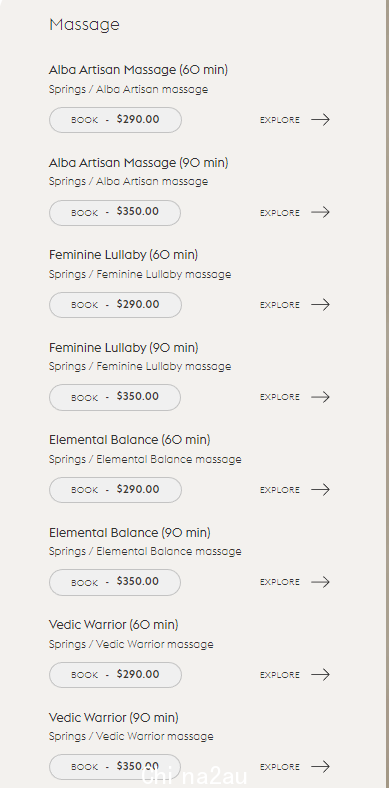Book Vedic Warrior 60 min for $290

tap(115, 675)
